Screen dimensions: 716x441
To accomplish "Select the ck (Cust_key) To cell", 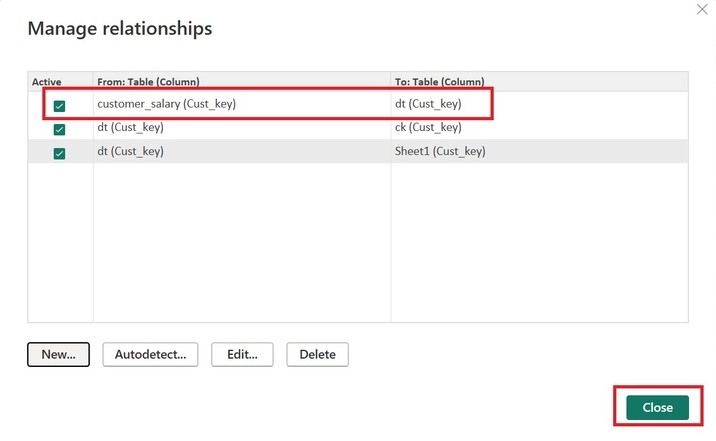I will pyautogui.click(x=428, y=128).
